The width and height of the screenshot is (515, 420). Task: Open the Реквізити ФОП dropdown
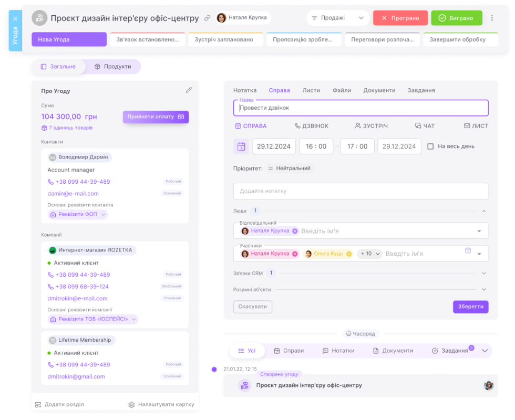(78, 214)
